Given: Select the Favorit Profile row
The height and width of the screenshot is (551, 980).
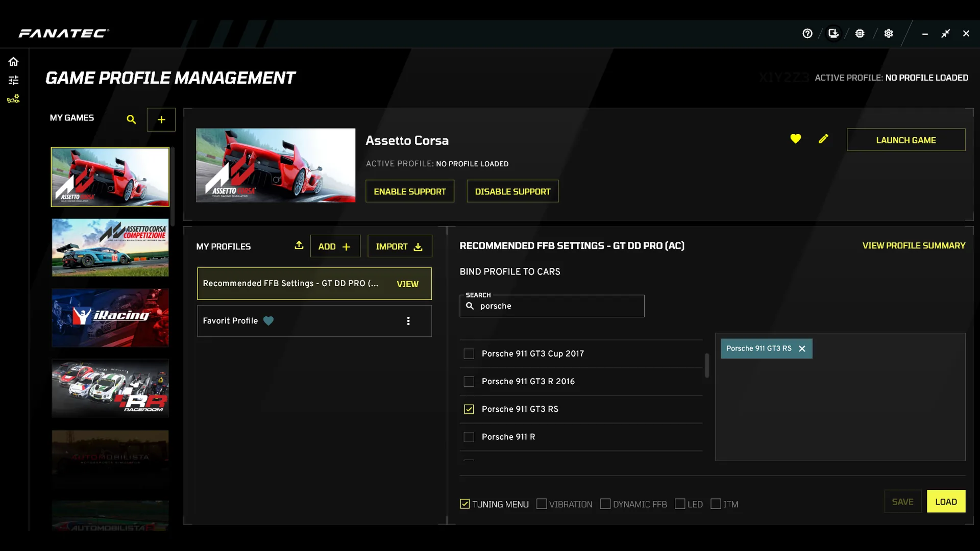Looking at the screenshot, I should pos(314,321).
